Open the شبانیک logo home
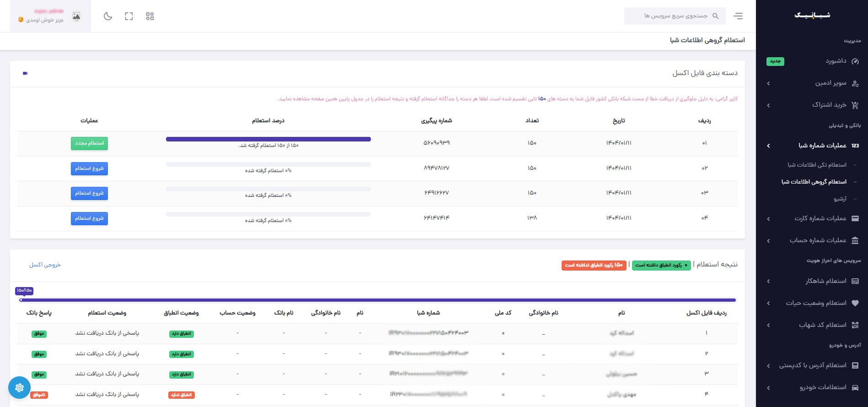The width and height of the screenshot is (868, 407). [x=812, y=15]
